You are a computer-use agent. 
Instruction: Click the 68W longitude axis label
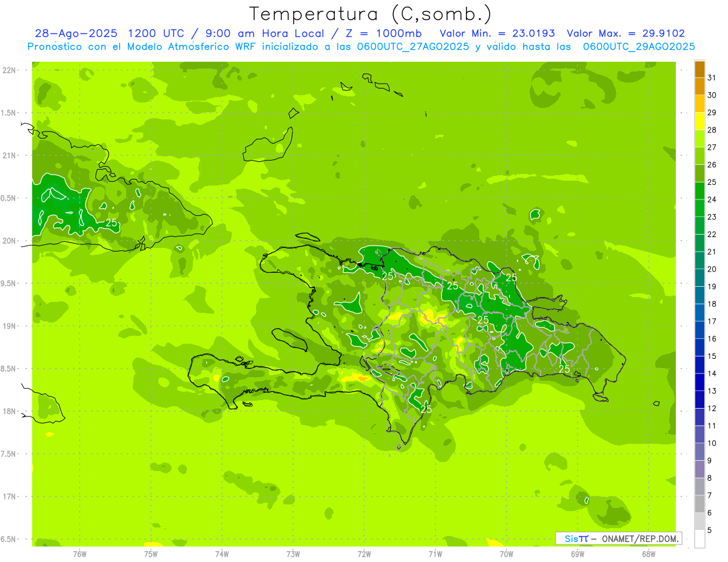(x=649, y=554)
